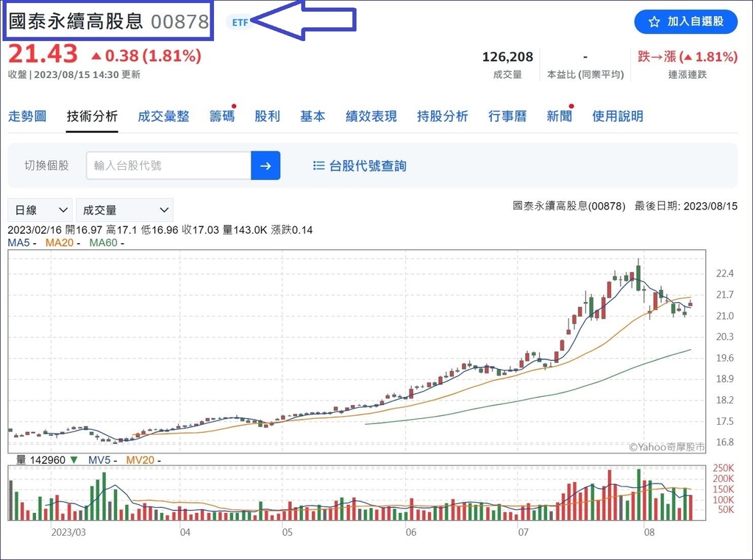This screenshot has height=560, width=753.
Task: Switch to the 走勢圖 tab
Action: [27, 116]
